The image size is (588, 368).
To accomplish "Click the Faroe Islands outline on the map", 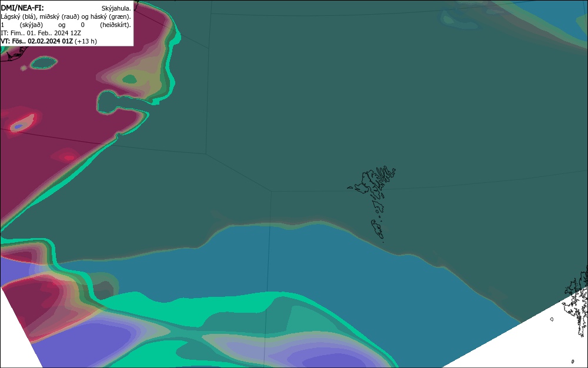I will coord(372,203).
